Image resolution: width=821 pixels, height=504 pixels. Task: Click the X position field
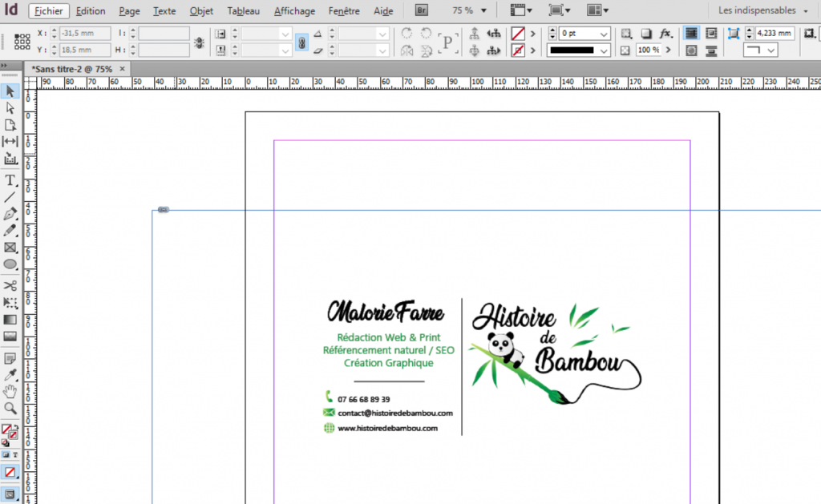point(85,33)
